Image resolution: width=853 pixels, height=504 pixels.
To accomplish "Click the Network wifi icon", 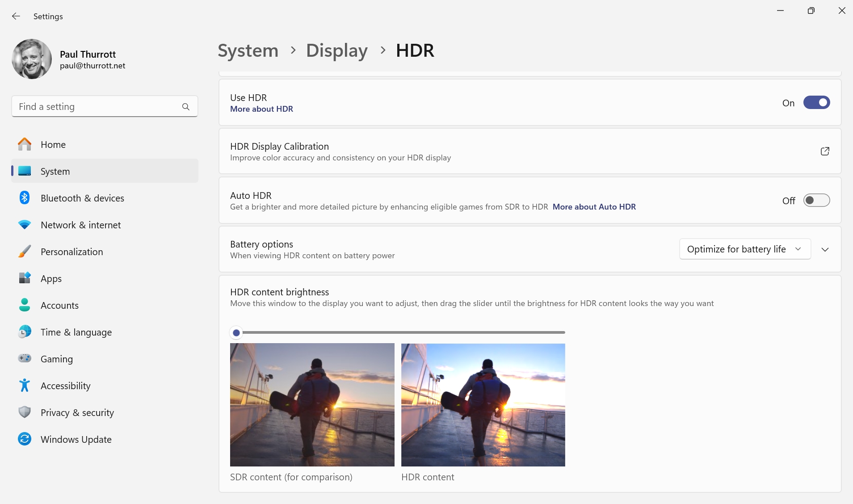I will [x=25, y=225].
